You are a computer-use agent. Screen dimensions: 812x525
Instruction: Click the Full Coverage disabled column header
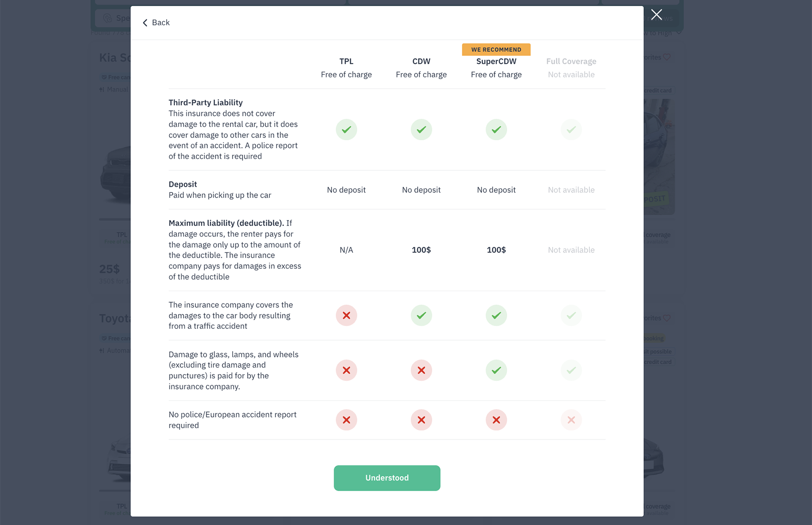tap(571, 62)
